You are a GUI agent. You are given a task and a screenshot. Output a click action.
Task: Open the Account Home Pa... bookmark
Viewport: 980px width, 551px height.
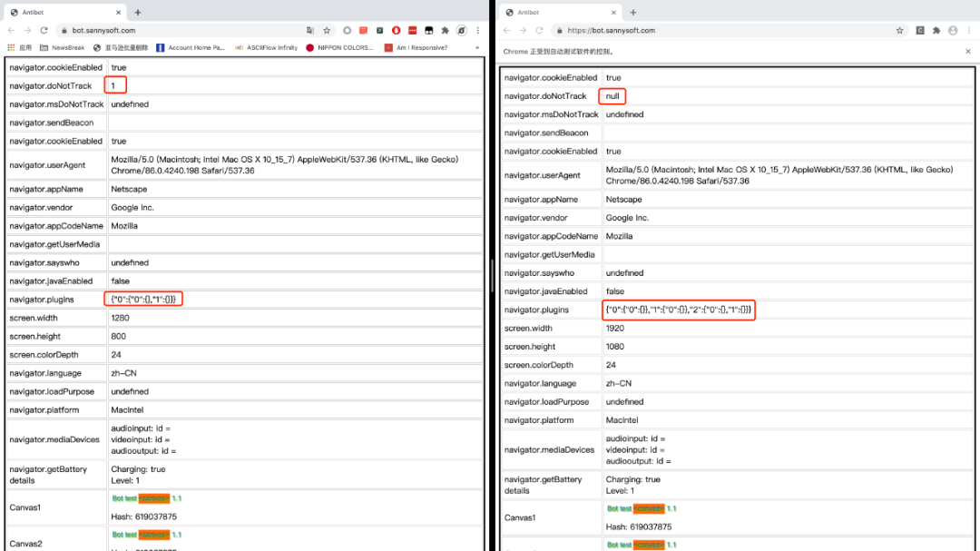tap(190, 47)
